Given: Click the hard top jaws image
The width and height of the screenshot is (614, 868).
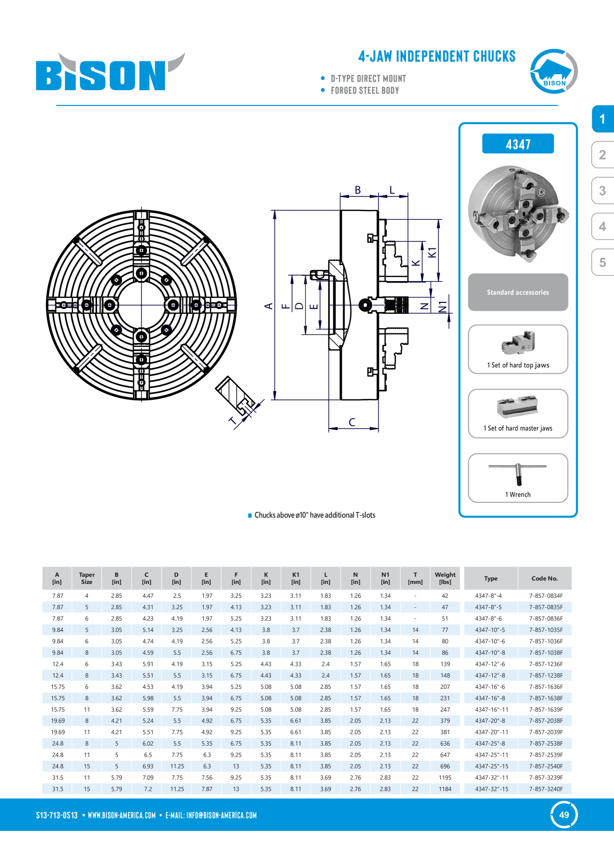Looking at the screenshot, I should 518,343.
